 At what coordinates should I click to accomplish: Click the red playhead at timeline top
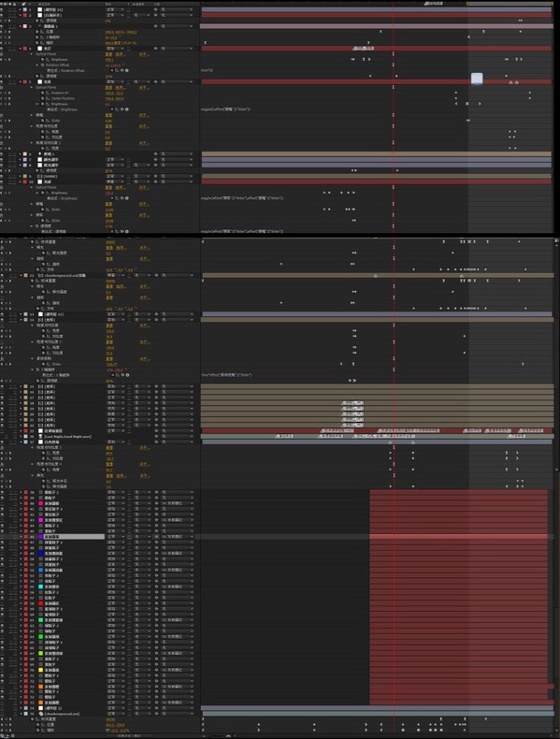point(394,4)
